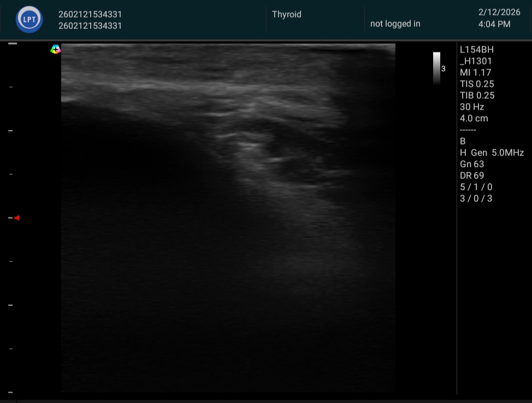Click the B mode indicator
Image resolution: width=532 pixels, height=403 pixels.
463,141
